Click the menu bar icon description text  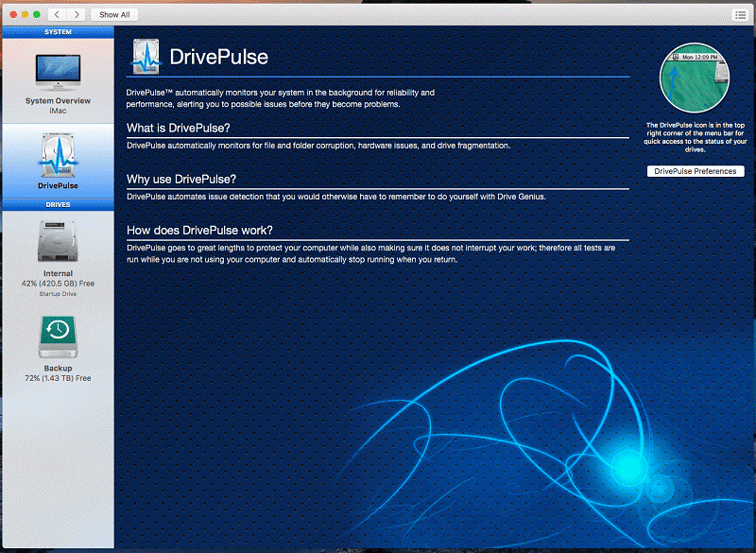pyautogui.click(x=695, y=137)
